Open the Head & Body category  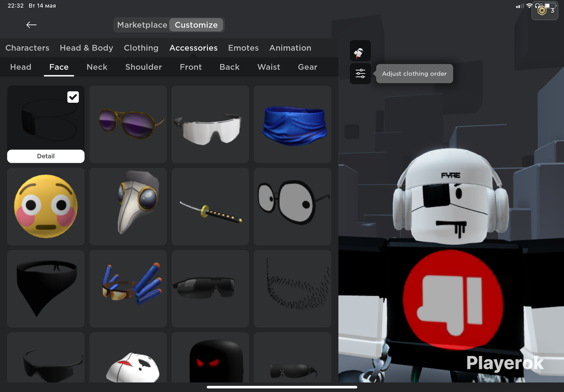tap(86, 48)
